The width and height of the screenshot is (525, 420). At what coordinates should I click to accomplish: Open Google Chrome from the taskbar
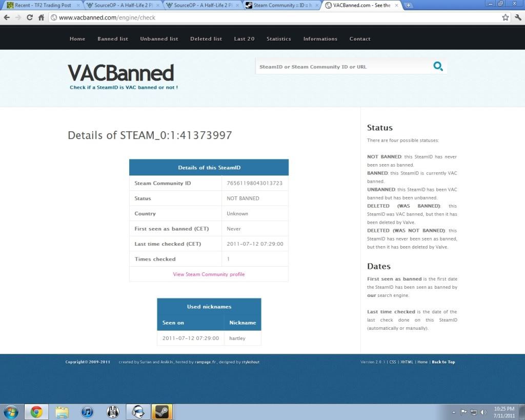(x=36, y=412)
